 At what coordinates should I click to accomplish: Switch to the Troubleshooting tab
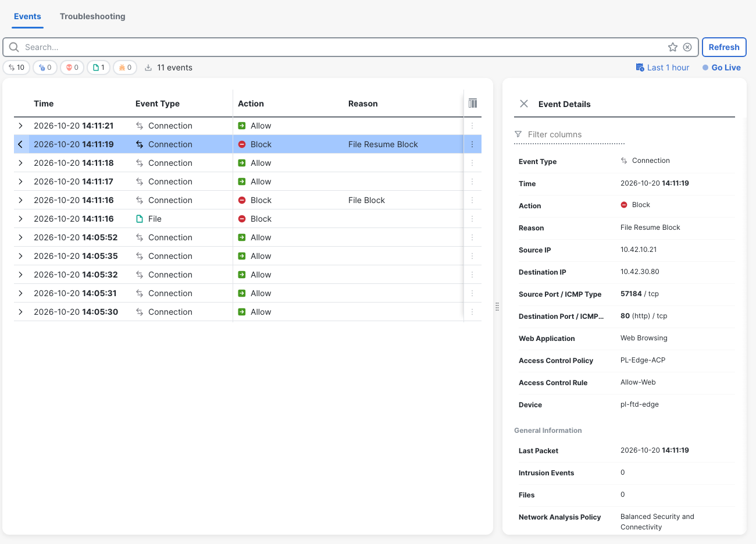coord(92,16)
